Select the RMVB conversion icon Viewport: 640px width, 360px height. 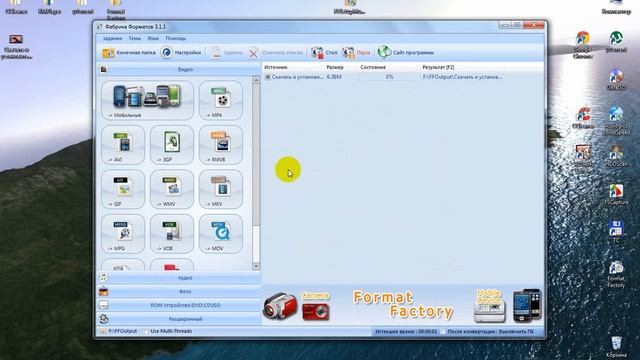point(221,144)
